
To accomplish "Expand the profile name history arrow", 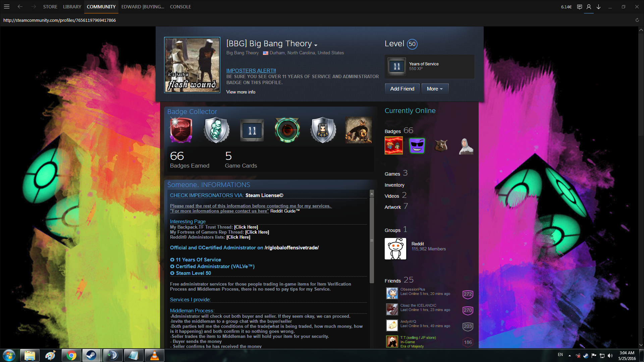I will pos(316,45).
